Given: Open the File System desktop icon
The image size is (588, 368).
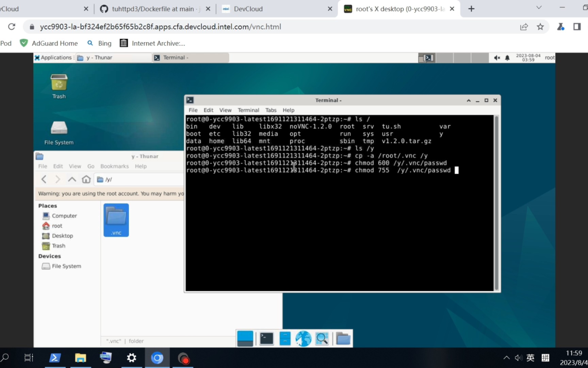Looking at the screenshot, I should click(x=59, y=133).
